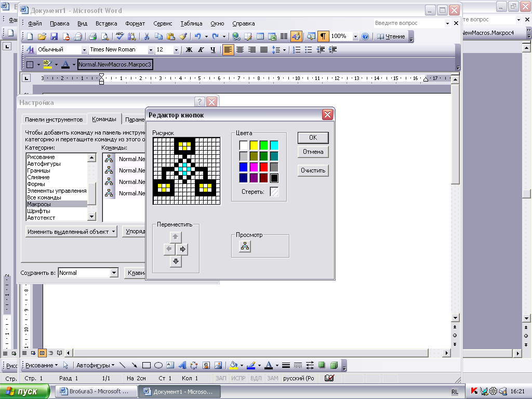532x399 pixels.
Task: Click the Line tool on Drawing toolbar
Action: (x=123, y=365)
